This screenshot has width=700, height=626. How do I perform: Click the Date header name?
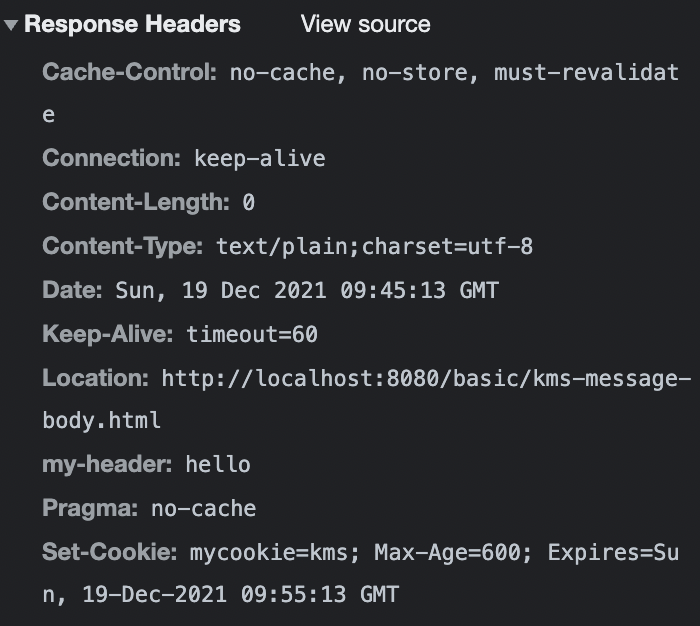point(72,290)
